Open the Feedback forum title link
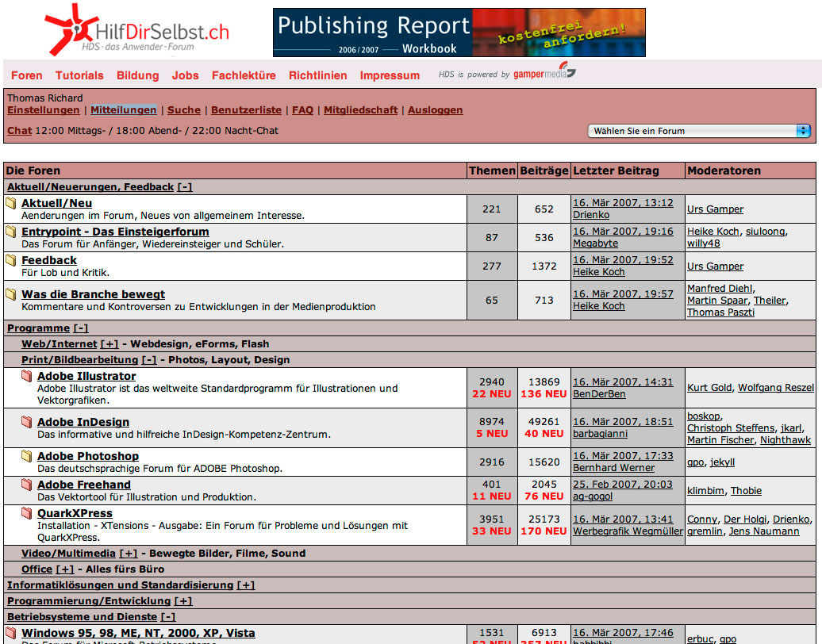Viewport: 822px width, 644px height. (49, 260)
